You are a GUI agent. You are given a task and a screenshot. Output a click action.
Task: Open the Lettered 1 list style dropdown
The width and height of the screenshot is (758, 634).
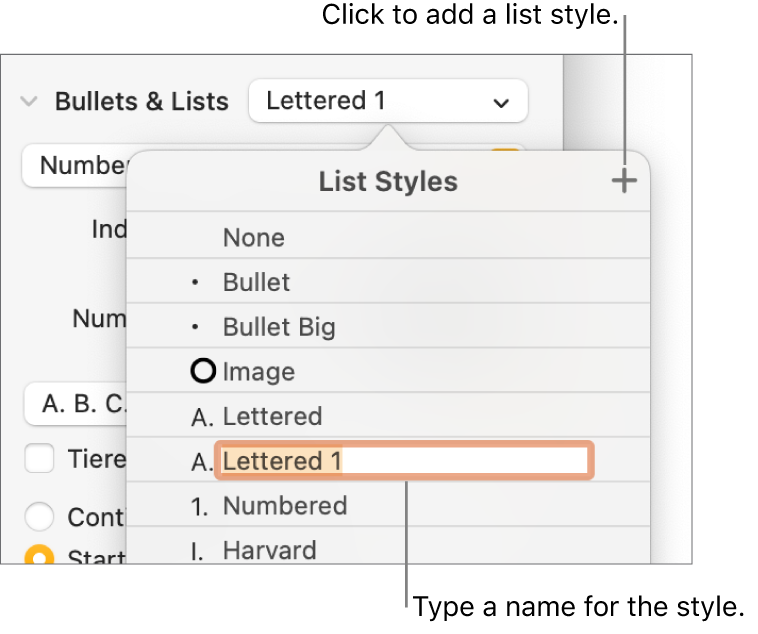pyautogui.click(x=388, y=101)
